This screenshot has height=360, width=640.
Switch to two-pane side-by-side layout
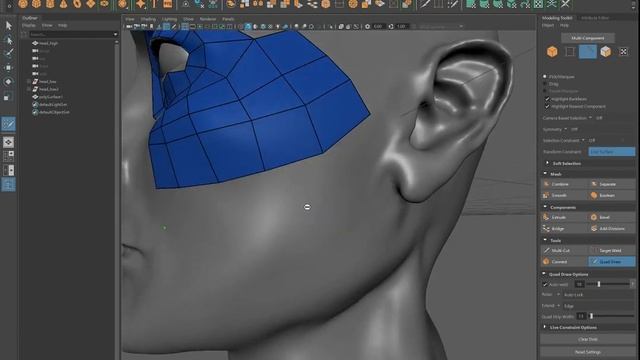point(9,170)
